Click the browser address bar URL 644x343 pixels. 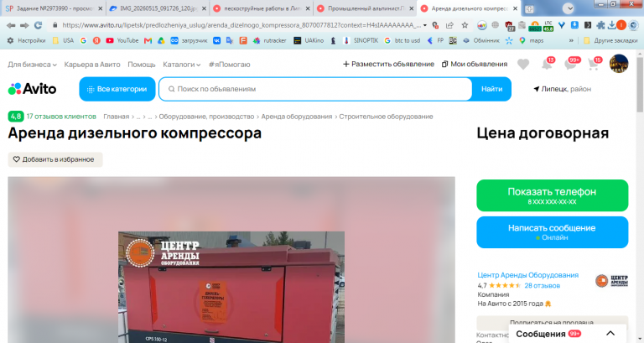(x=241, y=25)
